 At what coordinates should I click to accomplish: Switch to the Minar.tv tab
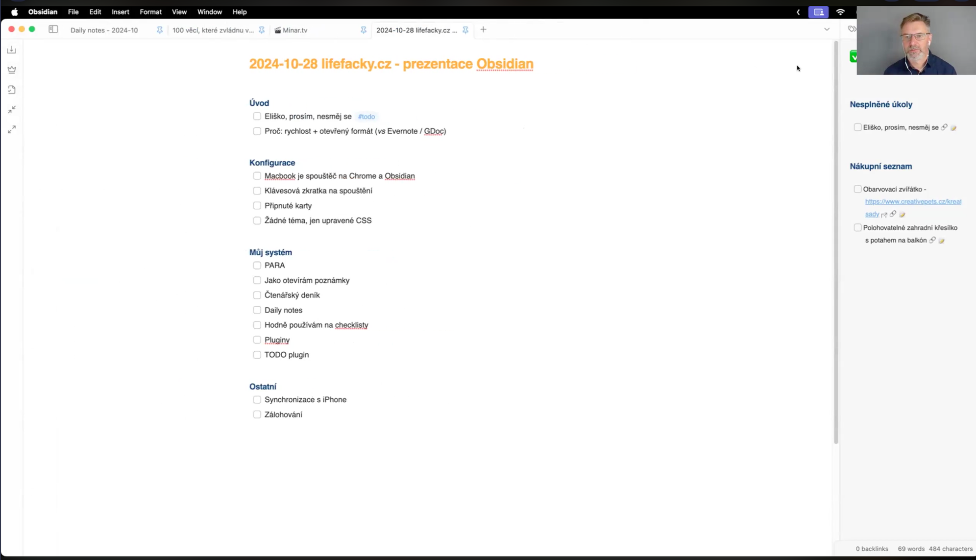pyautogui.click(x=295, y=30)
